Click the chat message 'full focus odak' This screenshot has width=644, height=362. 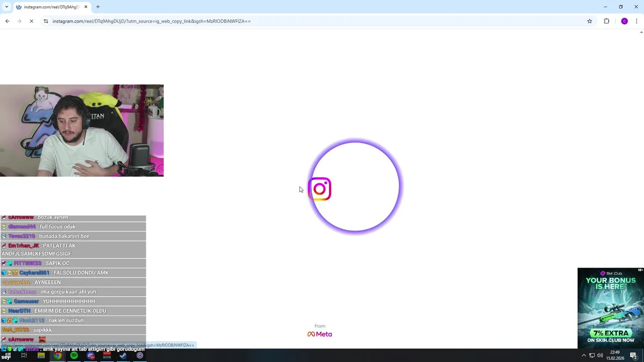coord(57,227)
